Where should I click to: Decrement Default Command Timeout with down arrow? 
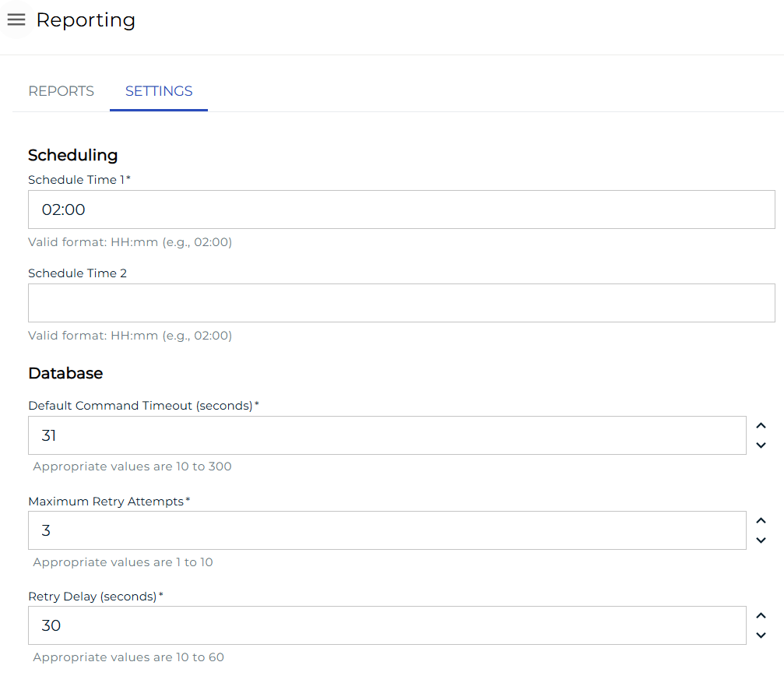click(x=761, y=445)
